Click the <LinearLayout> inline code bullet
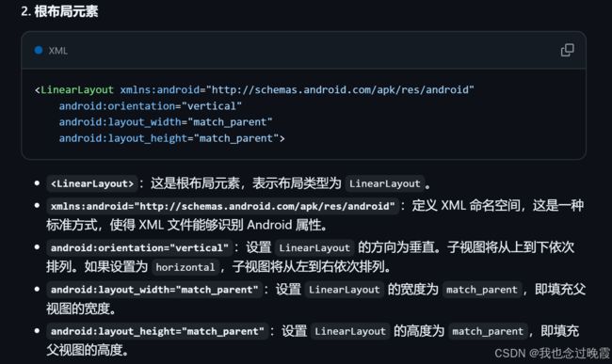This screenshot has width=612, height=364. (92, 183)
